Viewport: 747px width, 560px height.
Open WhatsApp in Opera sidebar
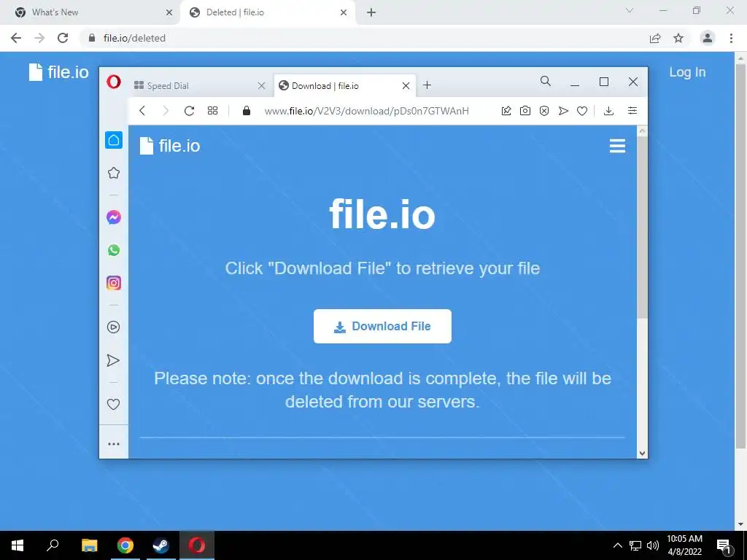point(113,250)
